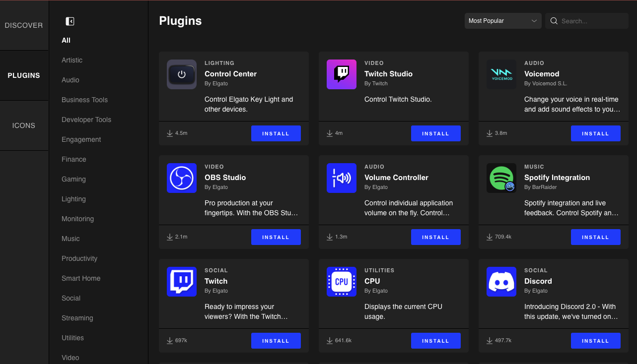
Task: Select the Audio category
Action: 71,80
